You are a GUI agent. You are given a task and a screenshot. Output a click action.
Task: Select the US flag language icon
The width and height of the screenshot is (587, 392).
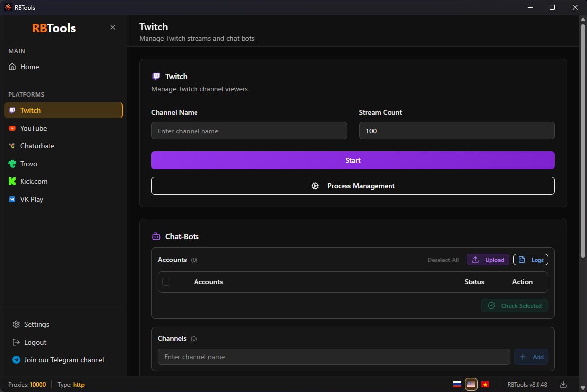[x=471, y=384]
